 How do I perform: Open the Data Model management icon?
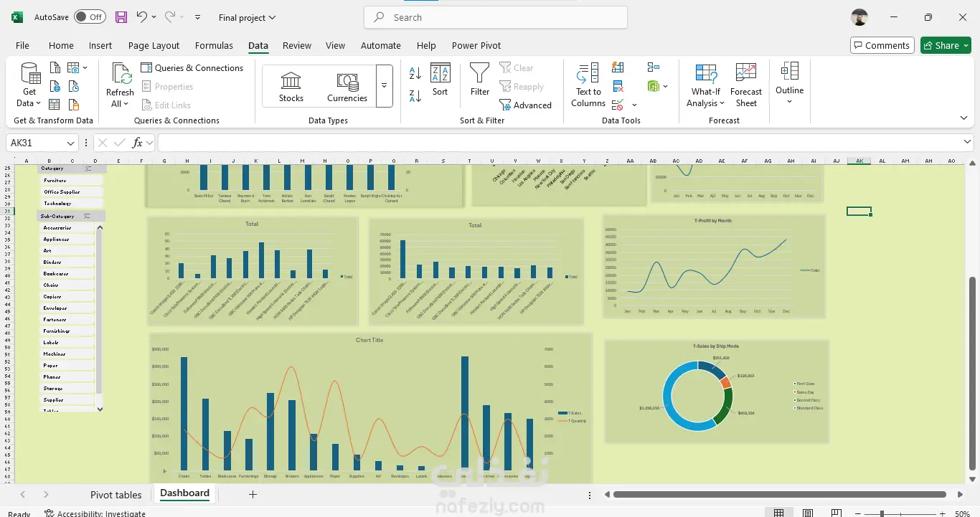653,87
